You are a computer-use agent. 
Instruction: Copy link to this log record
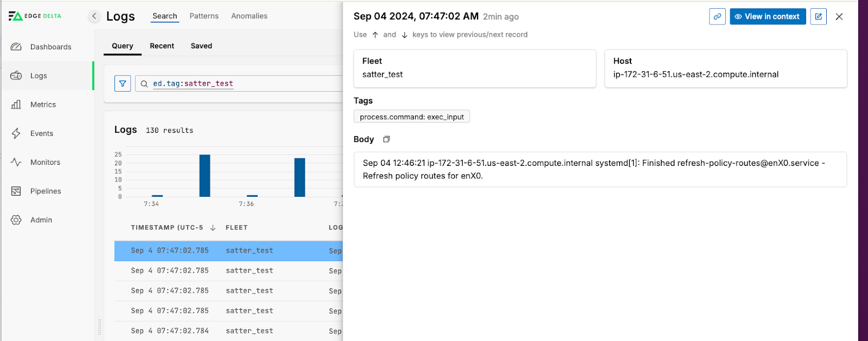717,17
